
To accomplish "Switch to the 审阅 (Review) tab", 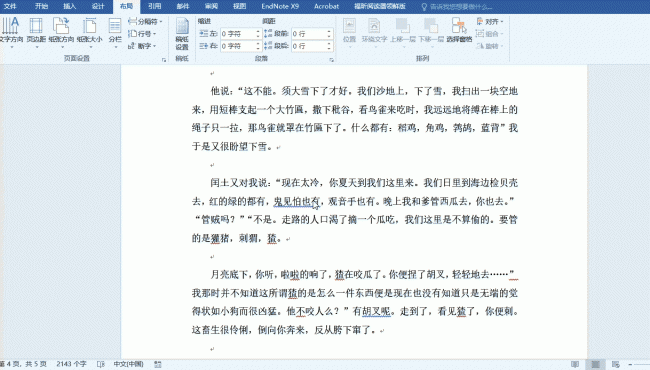I will click(211, 6).
